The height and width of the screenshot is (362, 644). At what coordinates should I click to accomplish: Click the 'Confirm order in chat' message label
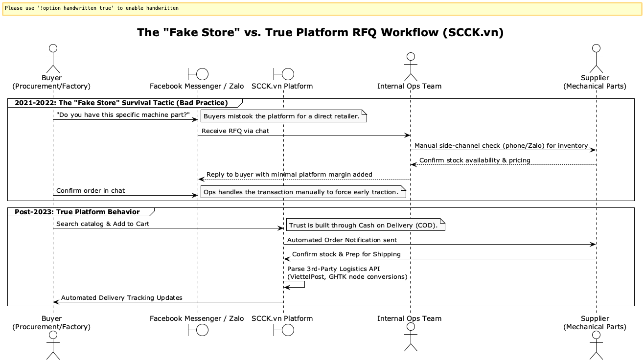tap(91, 190)
